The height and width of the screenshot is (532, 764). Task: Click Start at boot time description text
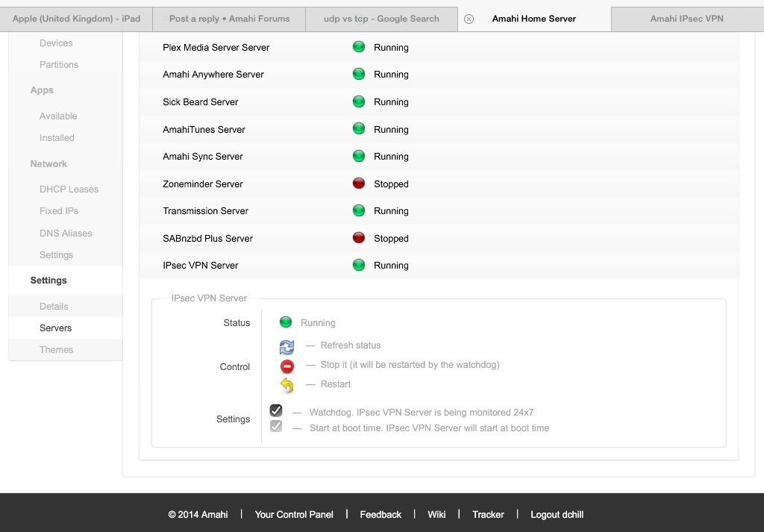click(x=429, y=428)
